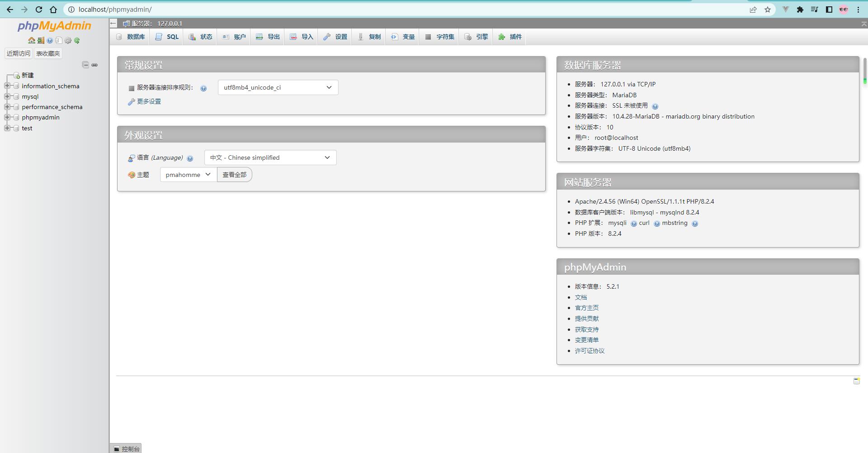Click 文档 link in phpMyAdmin panel
The image size is (868, 453).
(581, 297)
